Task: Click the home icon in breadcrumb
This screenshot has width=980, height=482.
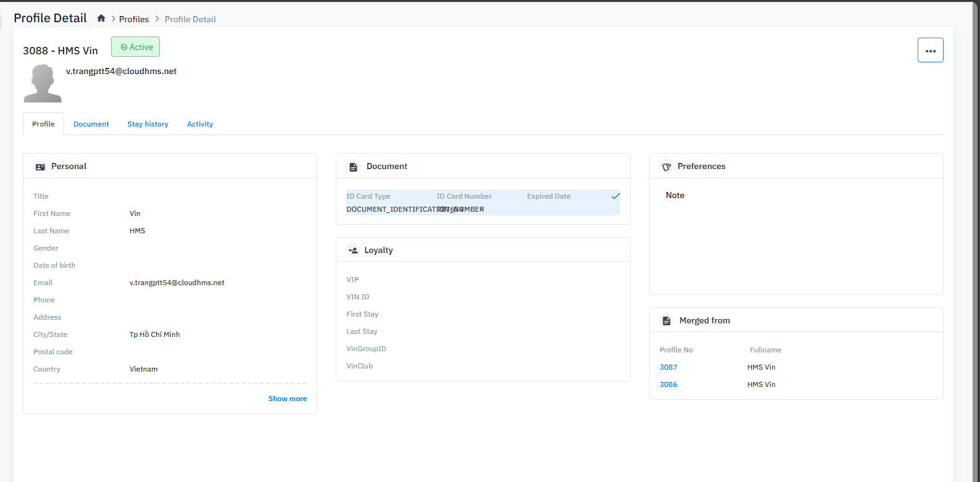Action: (101, 19)
